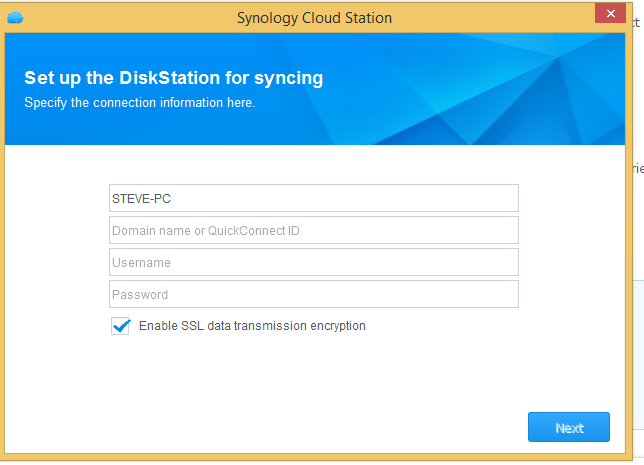Image resolution: width=644 pixels, height=465 pixels.
Task: Focus the Domain name or QuickConnect ID field
Action: coord(314,230)
